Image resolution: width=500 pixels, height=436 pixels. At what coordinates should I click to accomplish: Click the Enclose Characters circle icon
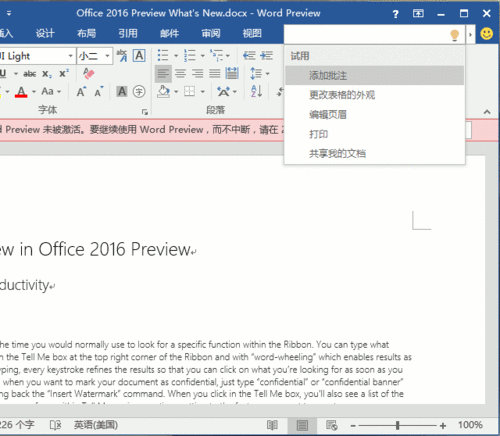pyautogui.click(x=139, y=91)
